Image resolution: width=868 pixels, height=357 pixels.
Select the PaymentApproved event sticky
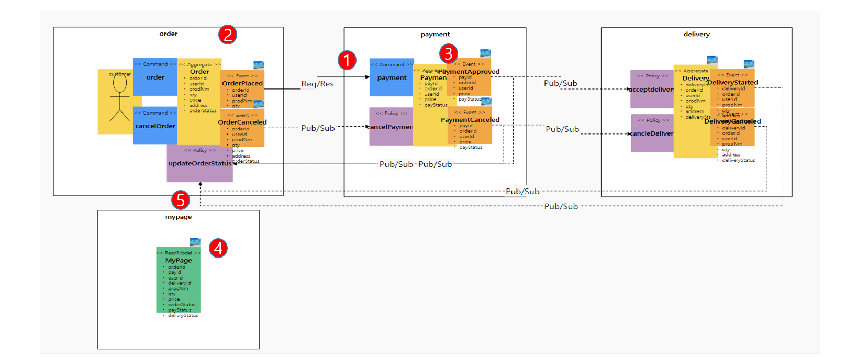tap(469, 77)
